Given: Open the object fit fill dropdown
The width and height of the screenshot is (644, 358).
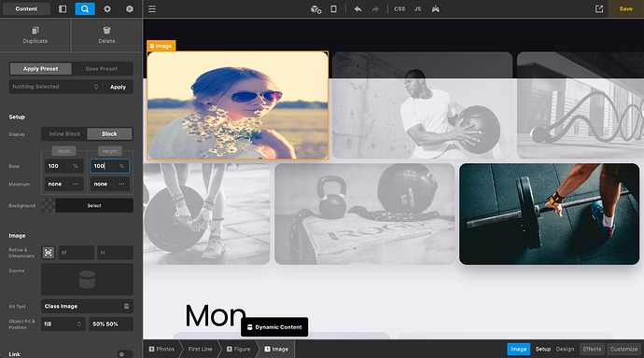Looking at the screenshot, I should click(63, 324).
